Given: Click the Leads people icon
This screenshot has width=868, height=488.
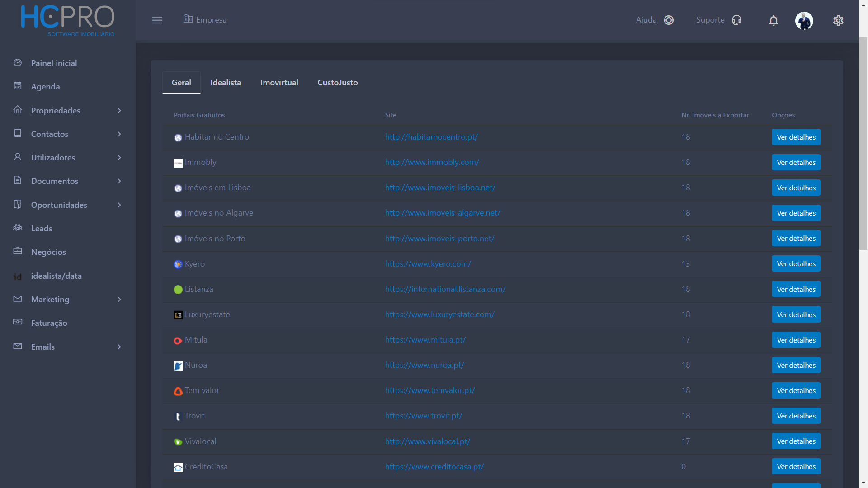Looking at the screenshot, I should tap(18, 228).
